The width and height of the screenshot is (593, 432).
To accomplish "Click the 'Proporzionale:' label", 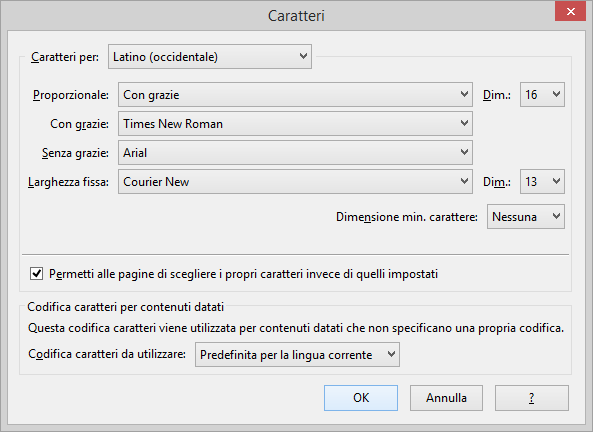I will (71, 95).
